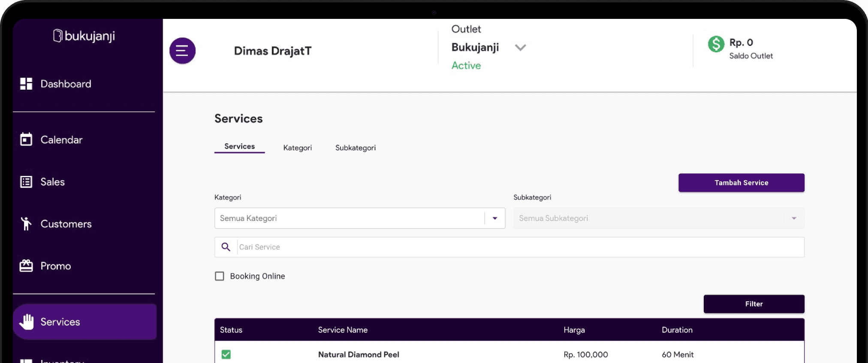Screen dimensions: 868x363
Task: Click the purple hamburger menu button
Action: point(182,51)
